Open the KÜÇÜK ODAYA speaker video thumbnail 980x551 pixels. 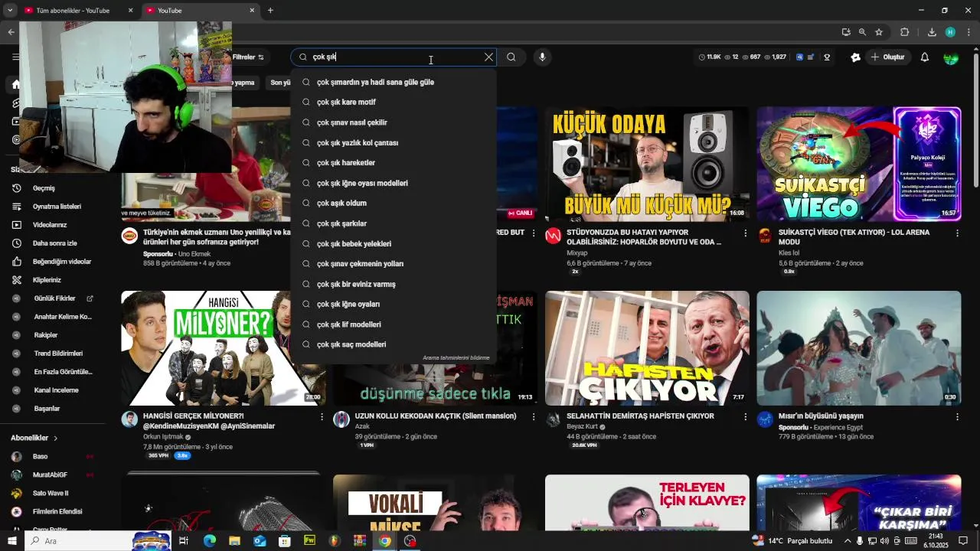pyautogui.click(x=647, y=164)
